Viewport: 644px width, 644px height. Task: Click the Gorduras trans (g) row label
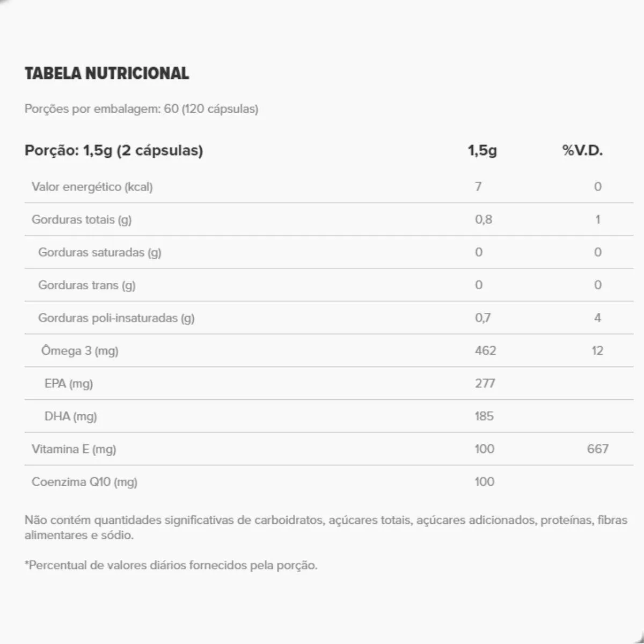point(86,285)
